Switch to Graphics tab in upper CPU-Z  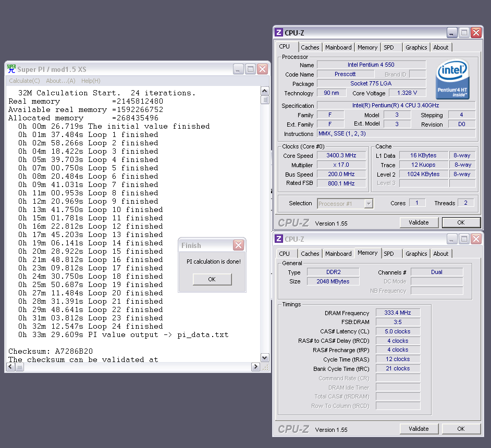pyautogui.click(x=416, y=47)
